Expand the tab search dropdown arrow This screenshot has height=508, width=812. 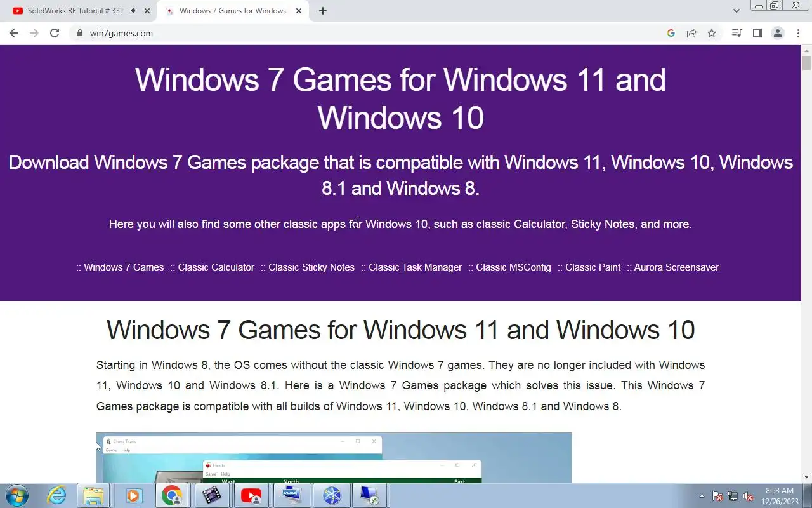[x=737, y=11]
